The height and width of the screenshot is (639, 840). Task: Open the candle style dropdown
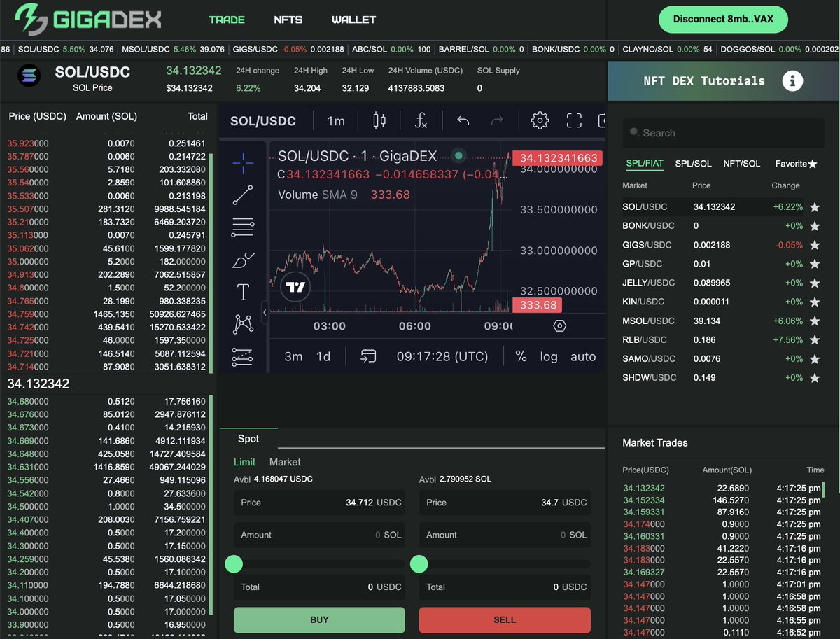379,120
